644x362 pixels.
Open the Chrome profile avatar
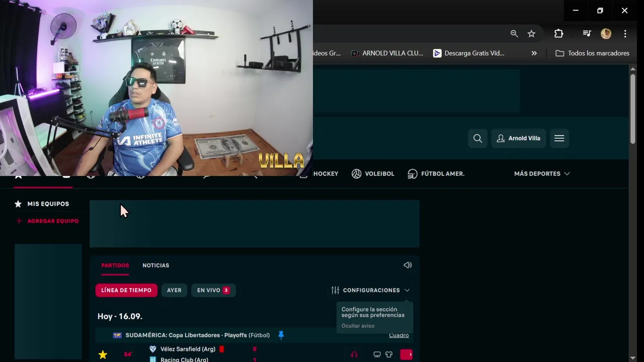click(x=606, y=34)
